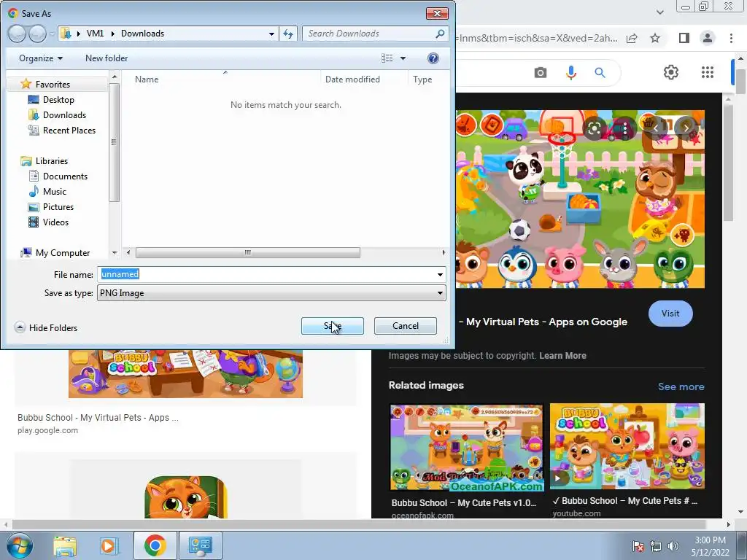Click the Search Downloads field
Image resolution: width=747 pixels, height=560 pixels.
point(369,34)
